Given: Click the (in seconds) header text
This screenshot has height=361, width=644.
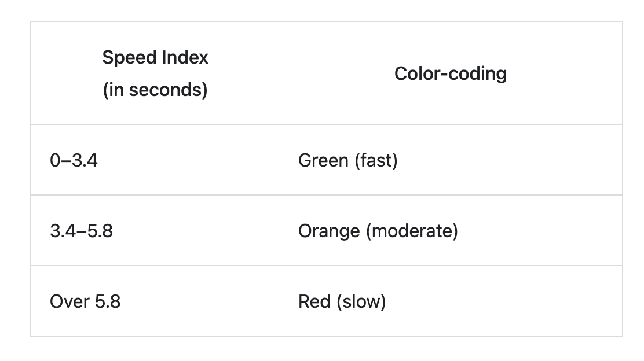Looking at the screenshot, I should (x=155, y=90).
